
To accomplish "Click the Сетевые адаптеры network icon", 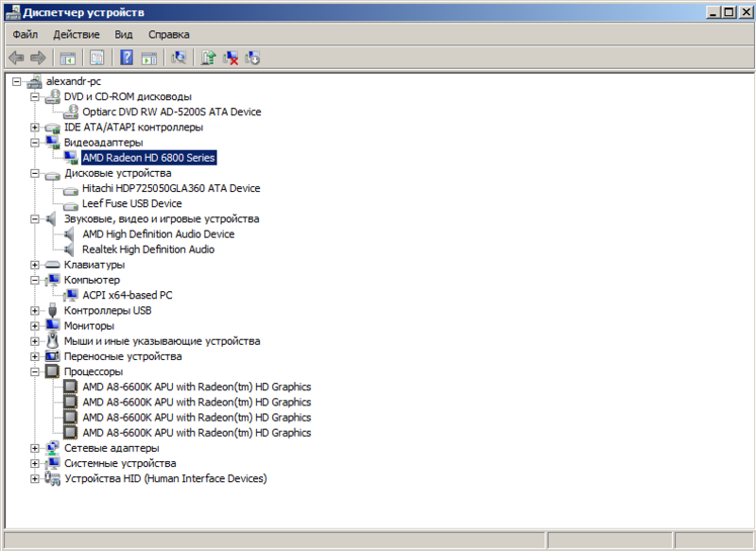I will point(53,448).
